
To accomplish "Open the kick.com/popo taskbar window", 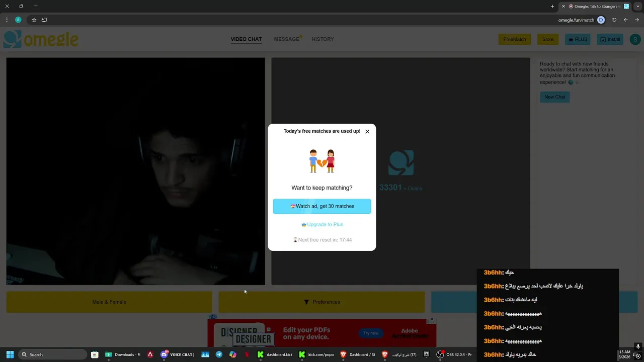I will (x=316, y=354).
